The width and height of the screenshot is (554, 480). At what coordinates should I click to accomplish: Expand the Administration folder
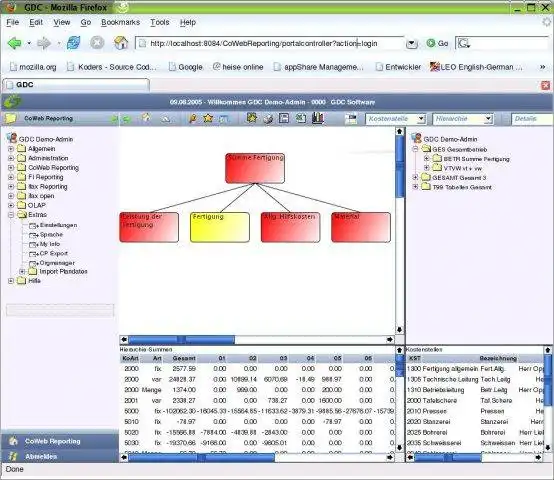point(11,158)
